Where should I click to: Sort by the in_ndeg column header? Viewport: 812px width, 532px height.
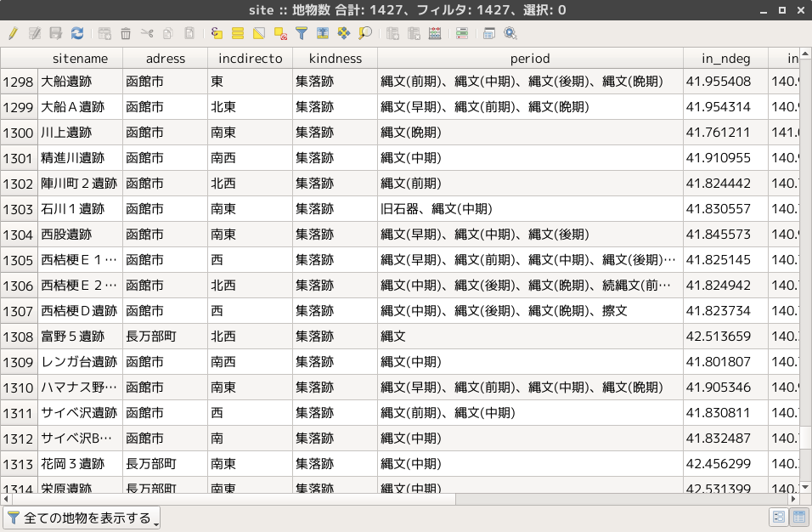(x=725, y=59)
